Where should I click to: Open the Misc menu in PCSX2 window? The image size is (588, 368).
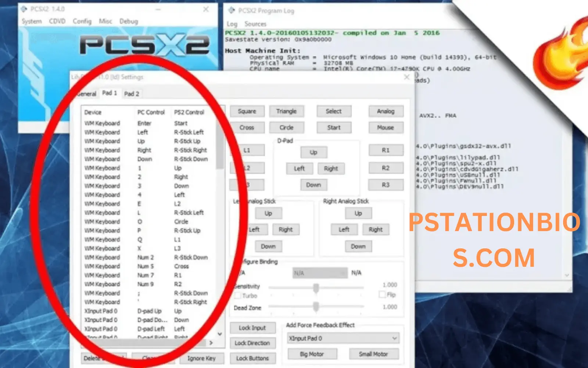(105, 21)
